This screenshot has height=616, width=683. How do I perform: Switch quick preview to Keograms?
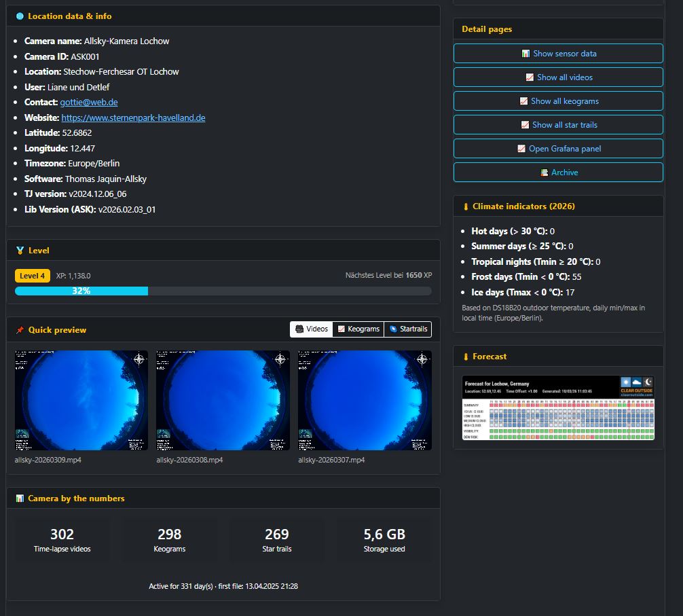tap(358, 329)
